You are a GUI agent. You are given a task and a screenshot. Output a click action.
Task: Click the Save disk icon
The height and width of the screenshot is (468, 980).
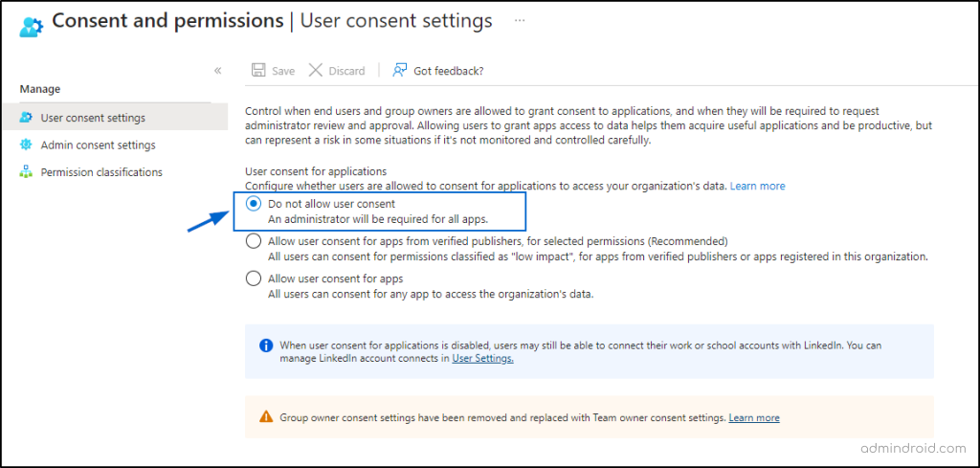pos(258,70)
